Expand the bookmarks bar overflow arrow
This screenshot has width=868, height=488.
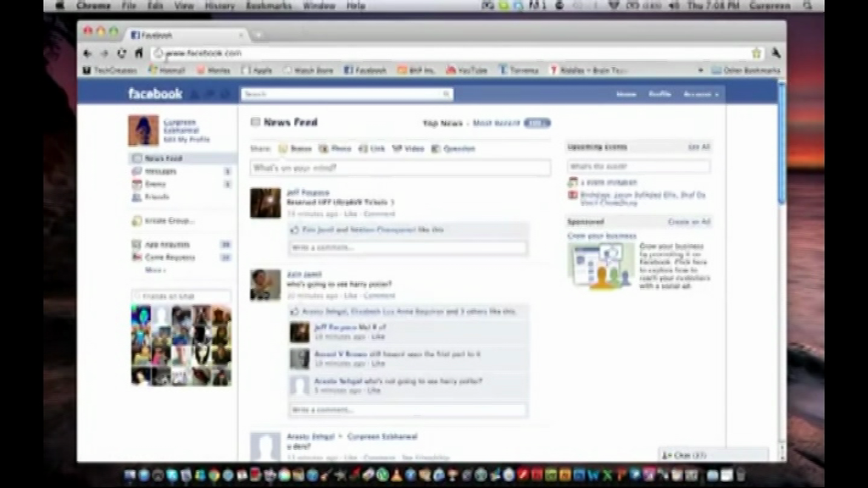point(700,70)
